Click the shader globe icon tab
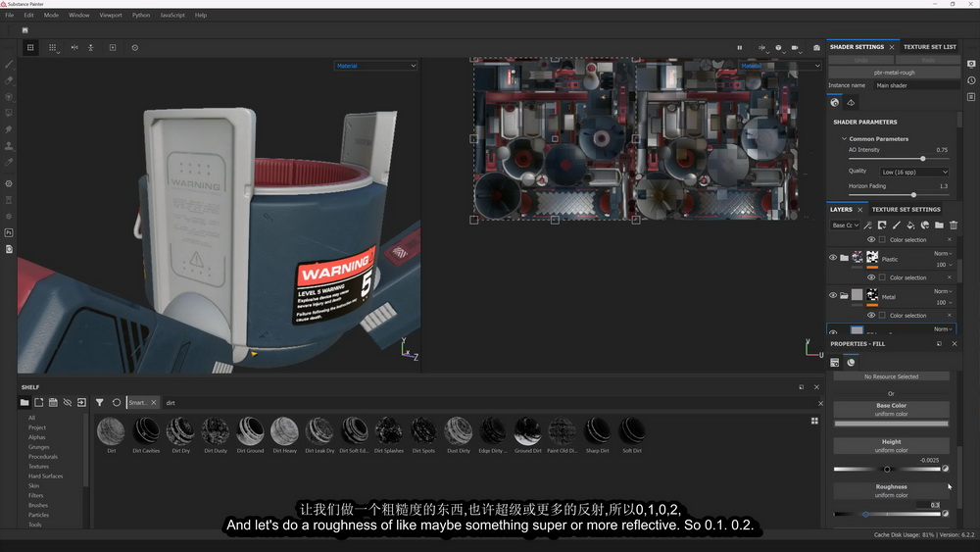 835,103
